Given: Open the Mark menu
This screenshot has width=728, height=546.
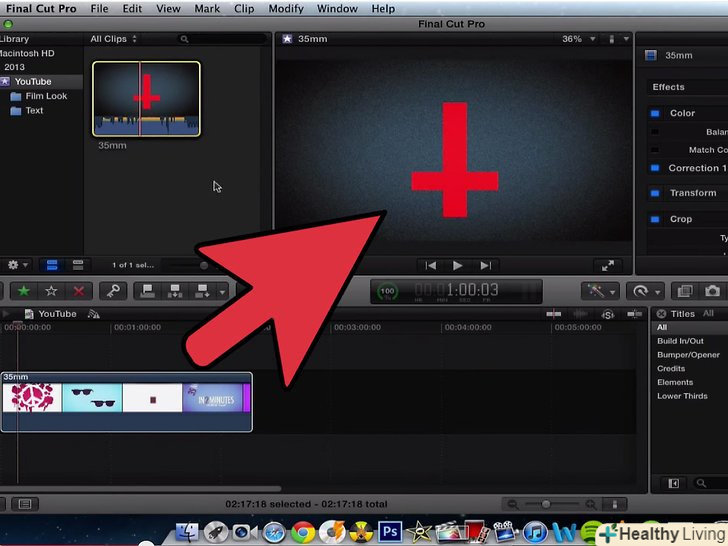Looking at the screenshot, I should (207, 9).
